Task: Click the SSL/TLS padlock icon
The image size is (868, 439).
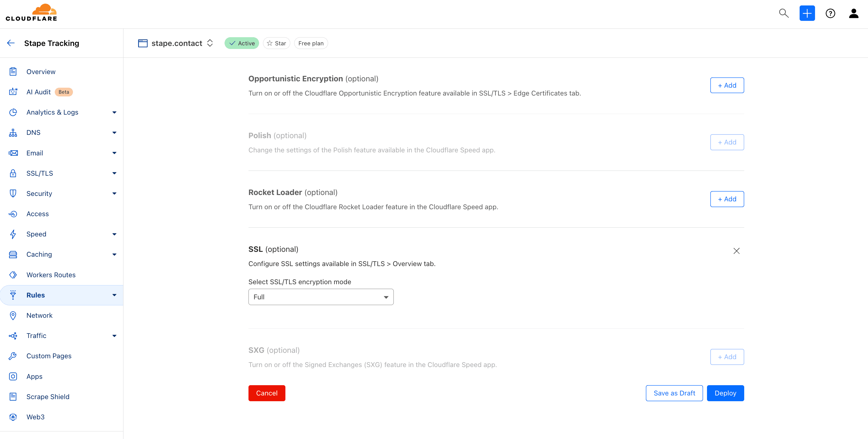Action: (x=13, y=173)
